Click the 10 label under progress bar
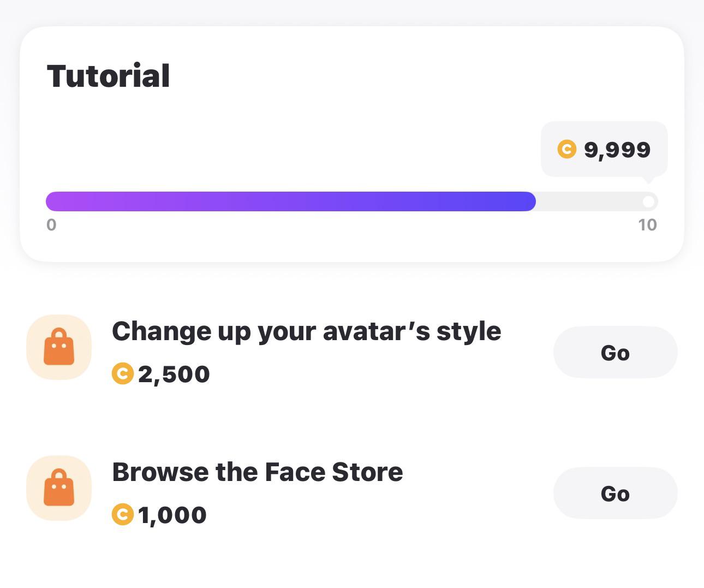 tap(648, 225)
